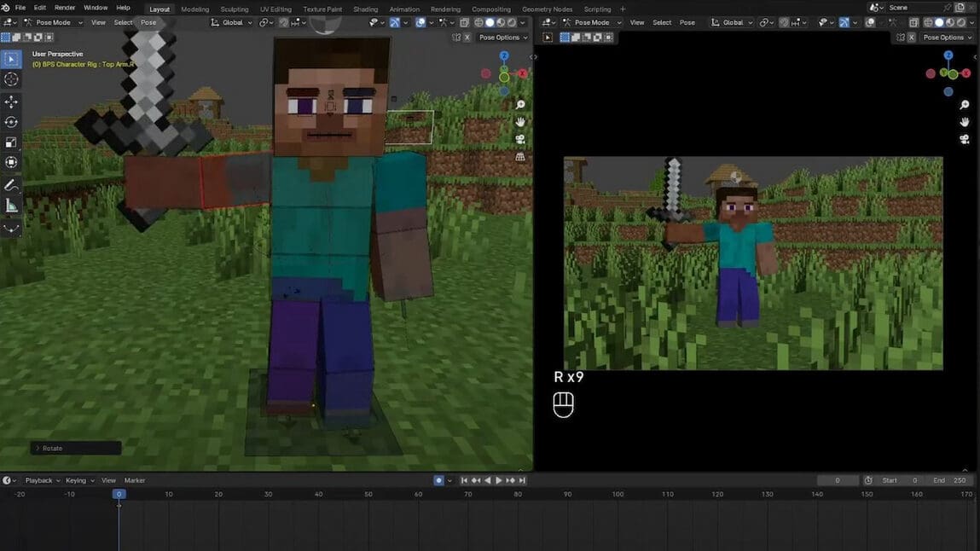Select the Breakdowner pose tool in left toolbar
Viewport: 980px width, 551px height.
click(x=11, y=228)
